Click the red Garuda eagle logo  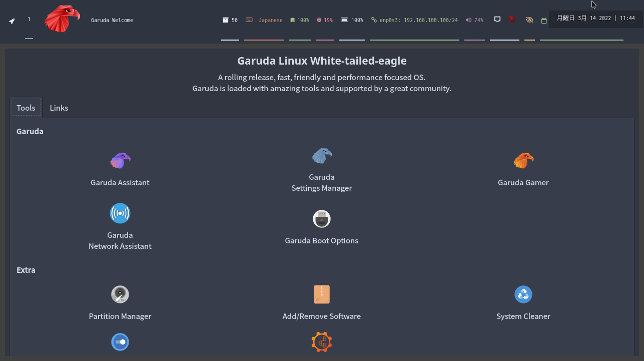pyautogui.click(x=62, y=19)
